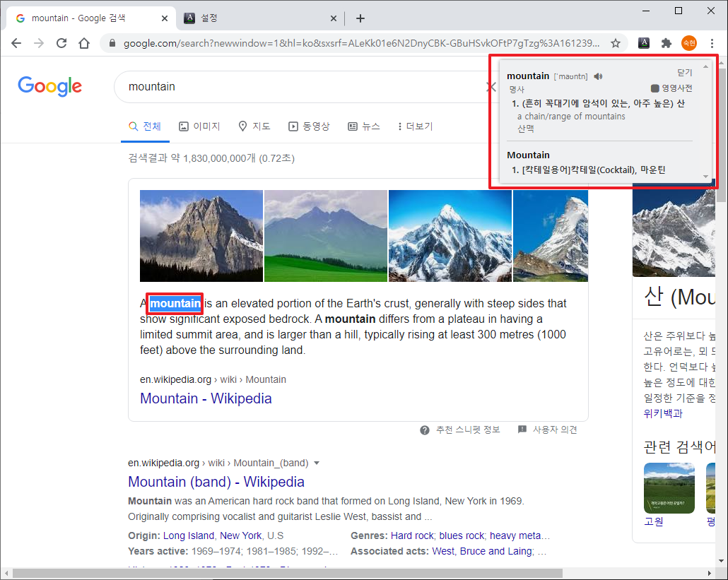Image resolution: width=728 pixels, height=580 pixels.
Task: Click the highlighted word mountain in snippet
Action: pyautogui.click(x=175, y=304)
